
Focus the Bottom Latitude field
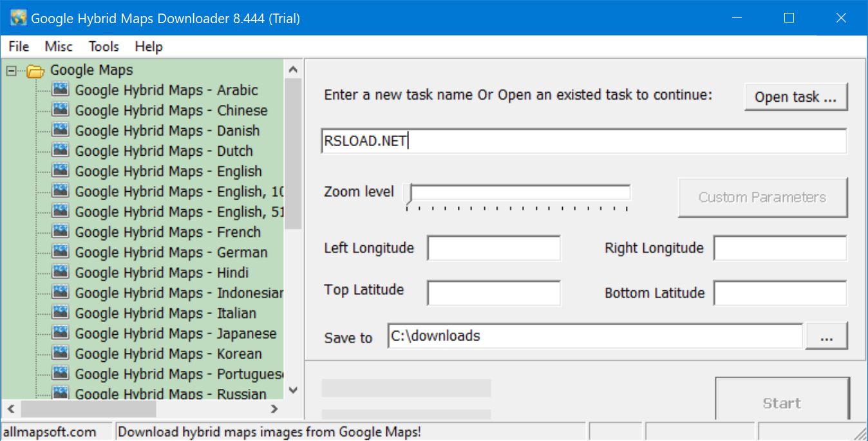(x=780, y=293)
